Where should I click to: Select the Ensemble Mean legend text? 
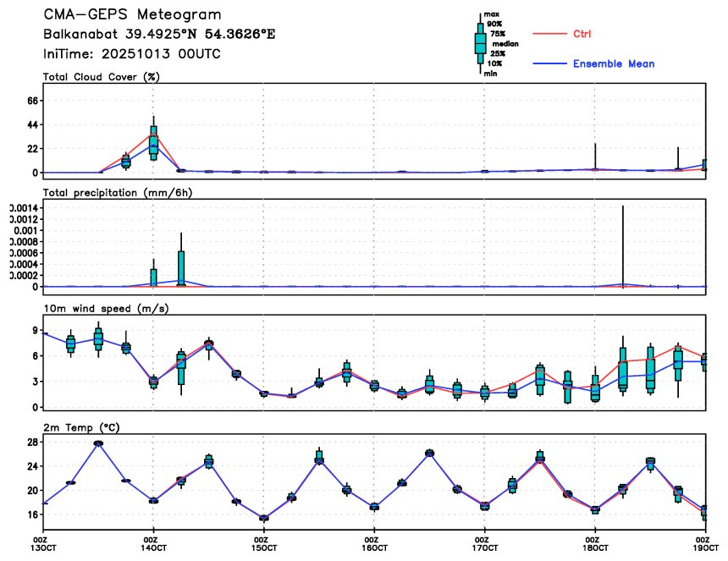[613, 64]
